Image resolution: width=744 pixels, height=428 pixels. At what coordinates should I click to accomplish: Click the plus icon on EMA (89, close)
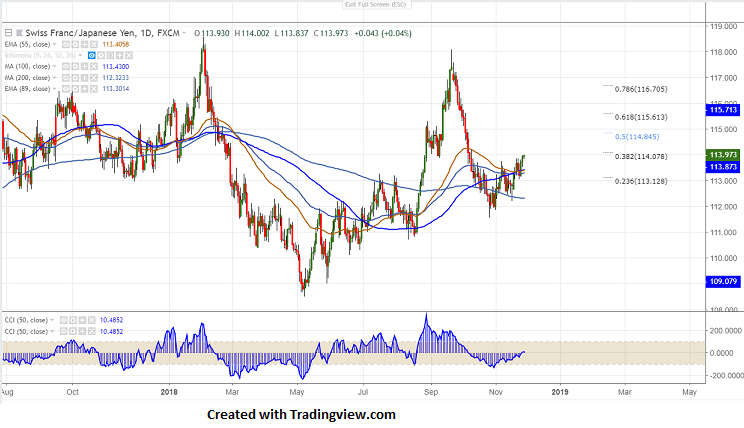(x=84, y=89)
